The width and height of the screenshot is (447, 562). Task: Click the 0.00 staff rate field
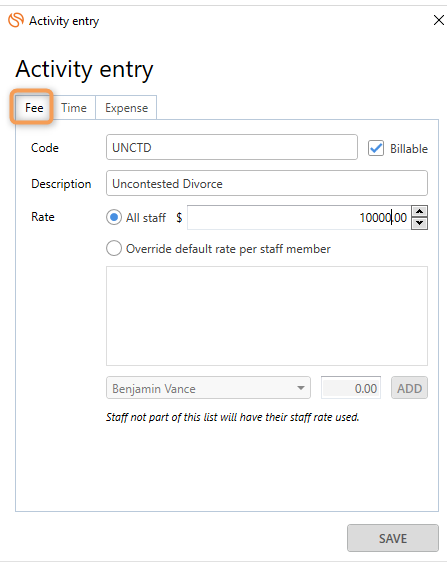coord(351,388)
